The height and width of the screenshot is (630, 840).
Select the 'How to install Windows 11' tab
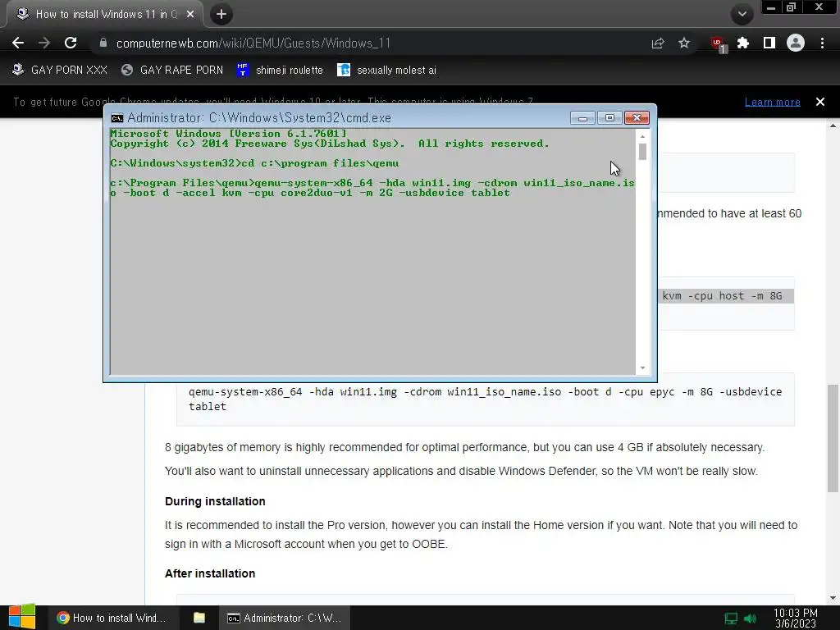coord(104,15)
